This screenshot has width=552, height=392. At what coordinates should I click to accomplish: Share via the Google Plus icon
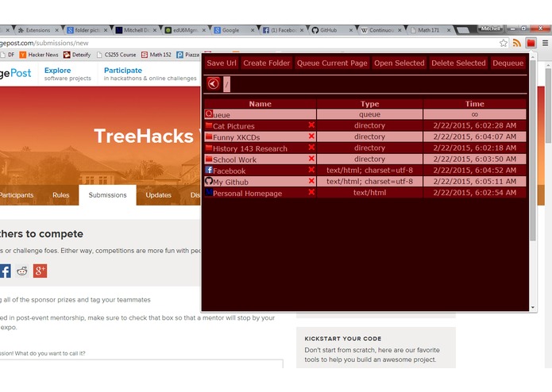pos(40,271)
